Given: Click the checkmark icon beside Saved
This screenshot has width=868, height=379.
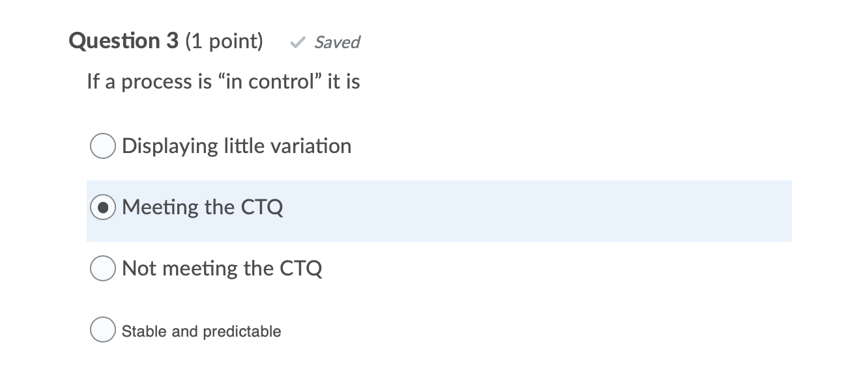Looking at the screenshot, I should pos(297,42).
